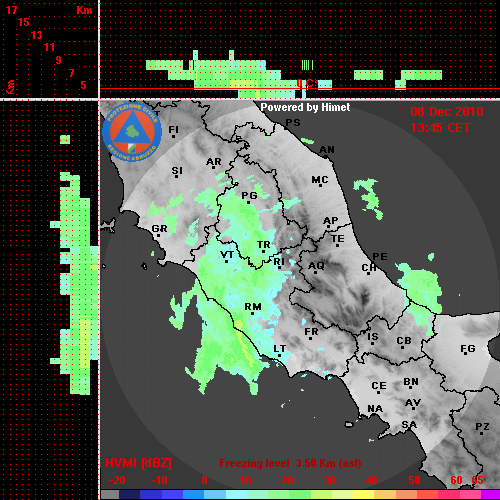Click the RI city label
This screenshot has width=500, height=500.
279,262
